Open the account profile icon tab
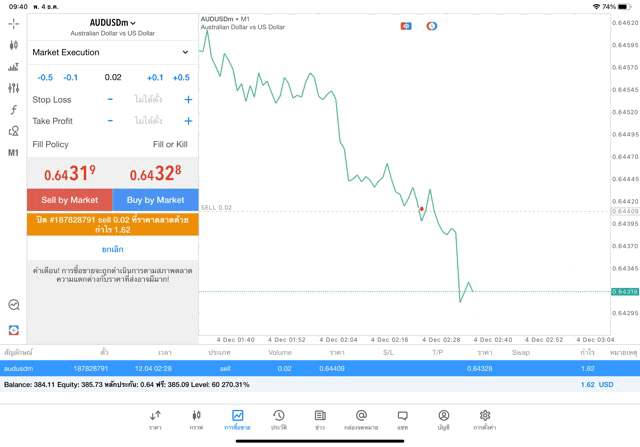The width and height of the screenshot is (640, 447). tap(443, 419)
